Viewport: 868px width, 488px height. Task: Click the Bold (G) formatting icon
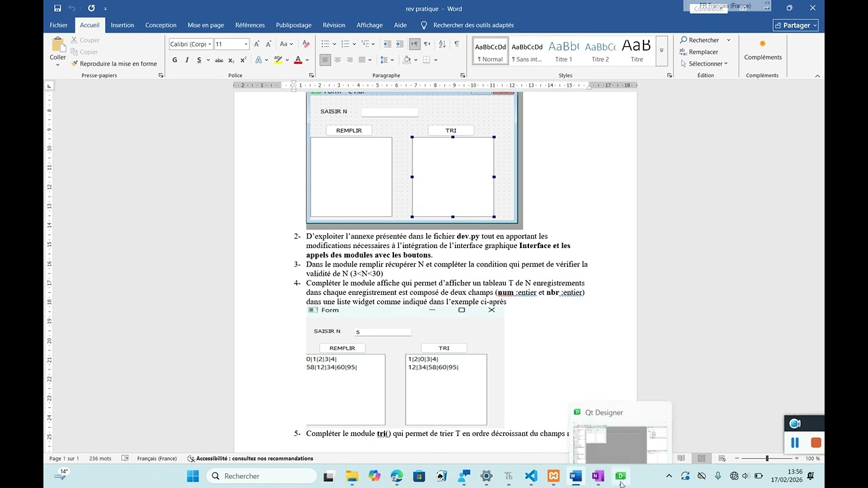[x=174, y=60]
